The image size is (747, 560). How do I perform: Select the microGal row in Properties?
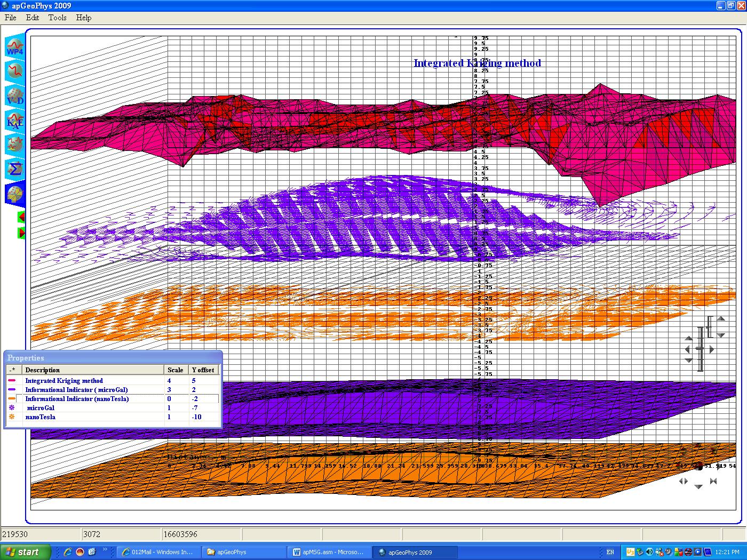(x=41, y=408)
